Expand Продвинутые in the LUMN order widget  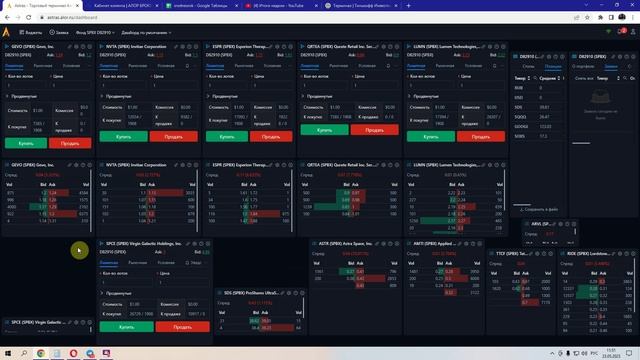(423, 96)
